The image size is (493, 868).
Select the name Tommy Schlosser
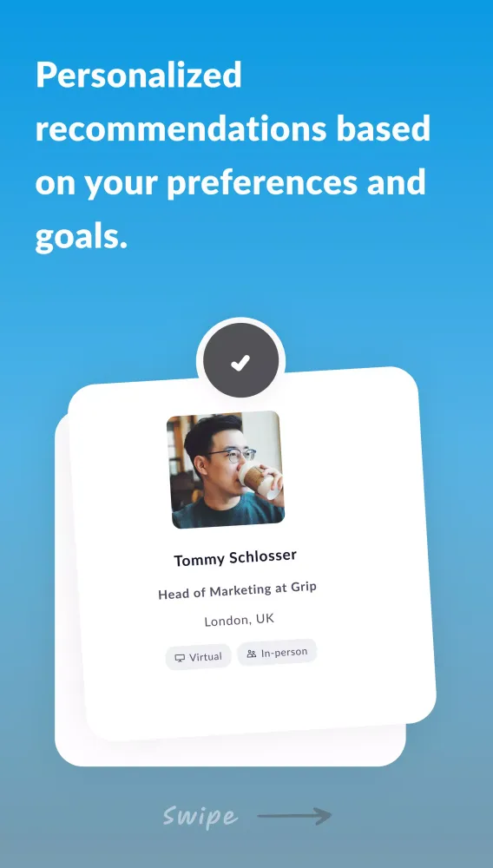pos(235,558)
